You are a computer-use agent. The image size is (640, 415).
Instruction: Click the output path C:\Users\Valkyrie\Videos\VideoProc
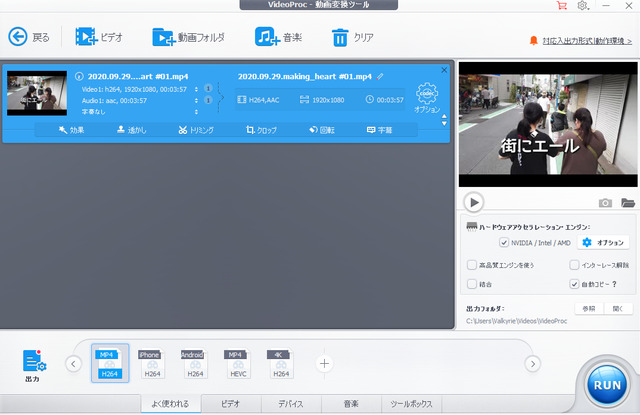pyautogui.click(x=516, y=321)
